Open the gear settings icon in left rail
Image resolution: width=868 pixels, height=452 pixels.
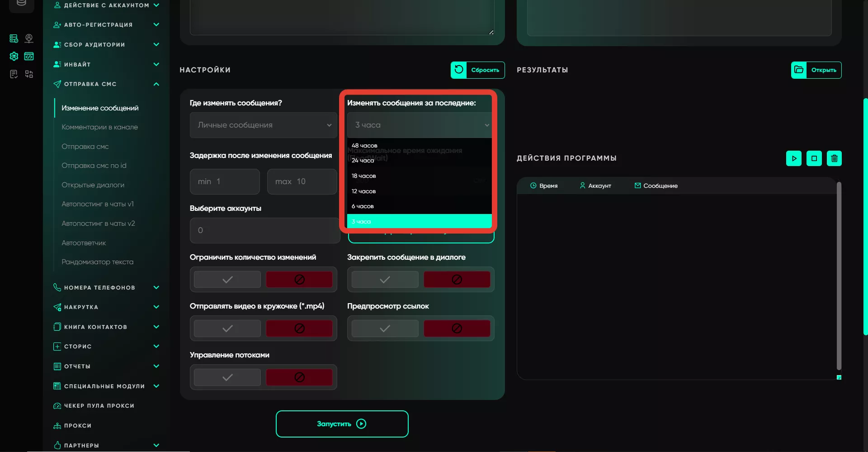(14, 56)
